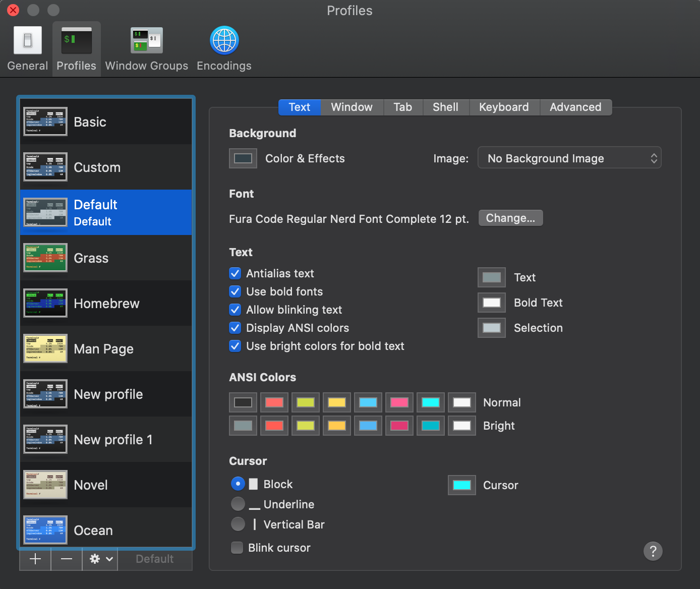The height and width of the screenshot is (589, 700).
Task: Add a new profile with plus button
Action: click(35, 559)
